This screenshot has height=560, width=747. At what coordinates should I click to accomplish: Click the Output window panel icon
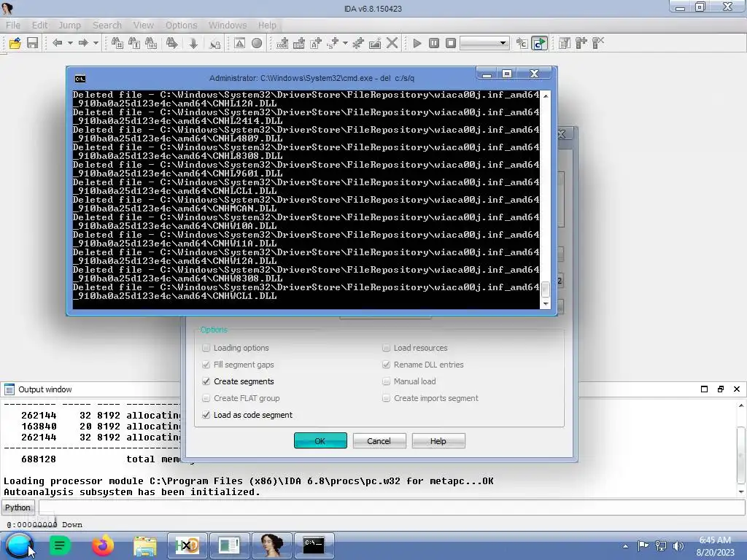point(9,389)
